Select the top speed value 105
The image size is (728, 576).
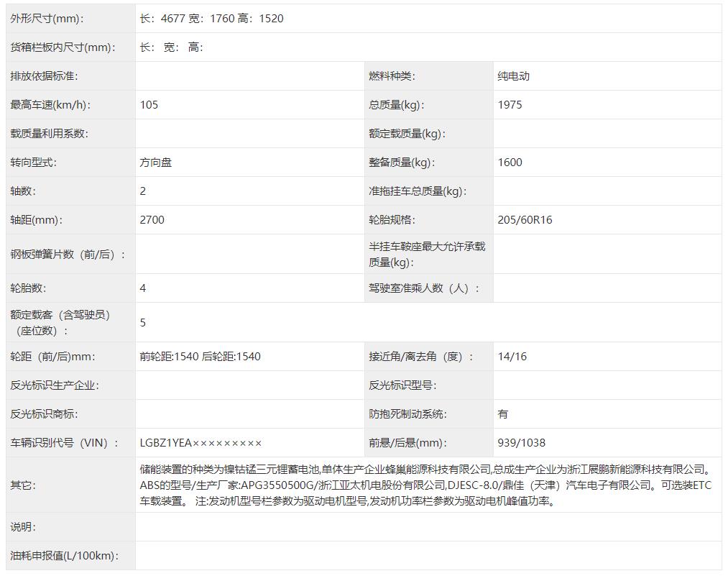[149, 105]
